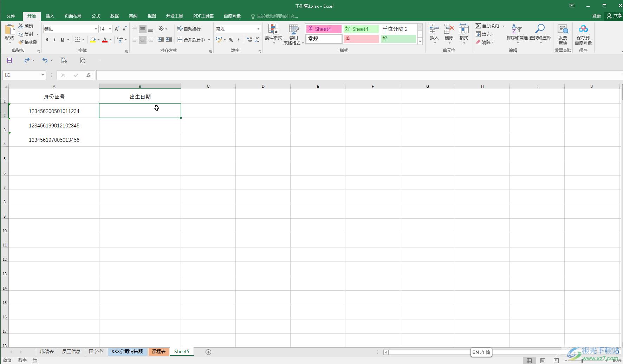Click the Cut (剪切) scissors icon

[21, 26]
